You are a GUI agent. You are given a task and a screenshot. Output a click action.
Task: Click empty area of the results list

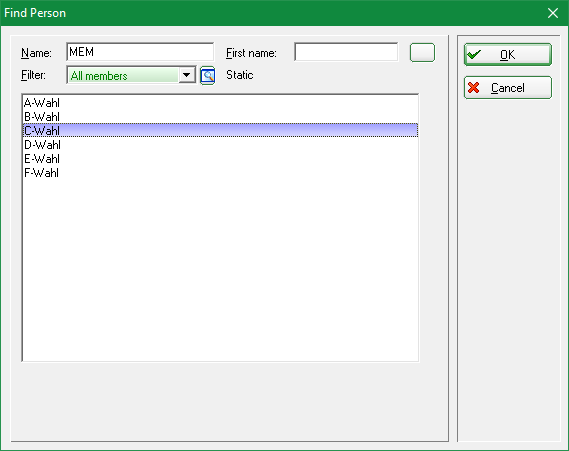point(220,268)
